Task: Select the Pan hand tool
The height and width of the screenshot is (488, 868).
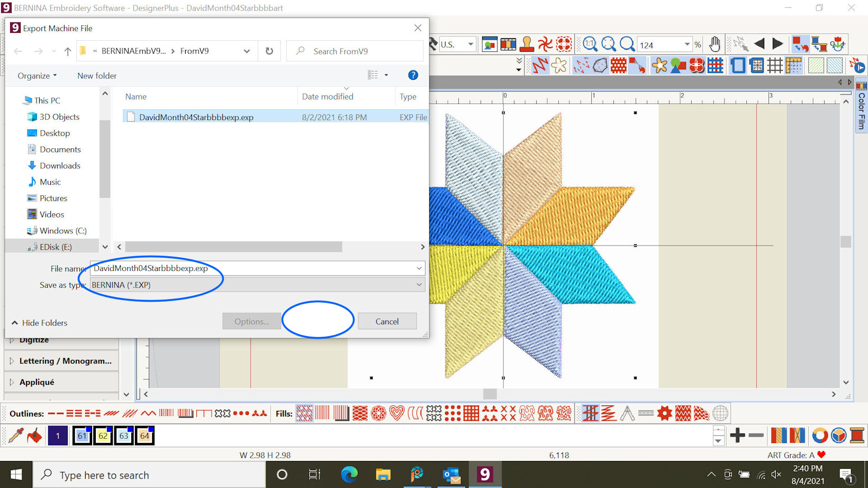Action: [715, 44]
